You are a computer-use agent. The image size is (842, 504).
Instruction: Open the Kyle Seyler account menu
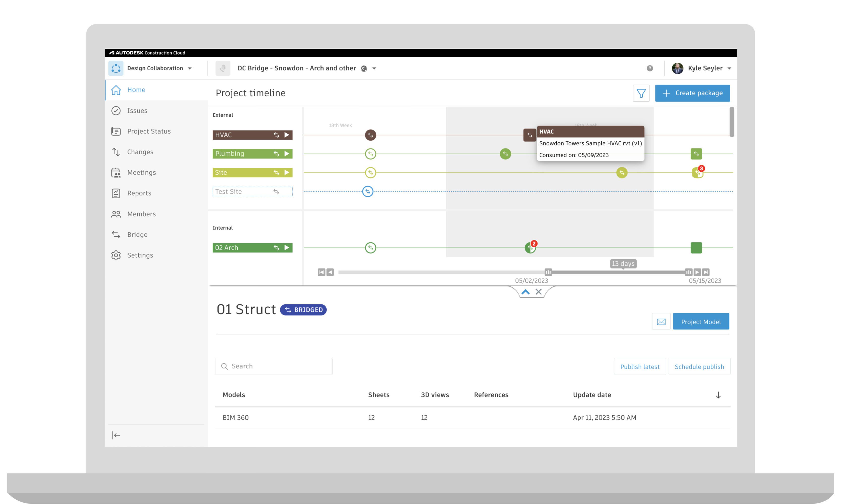[x=701, y=68]
